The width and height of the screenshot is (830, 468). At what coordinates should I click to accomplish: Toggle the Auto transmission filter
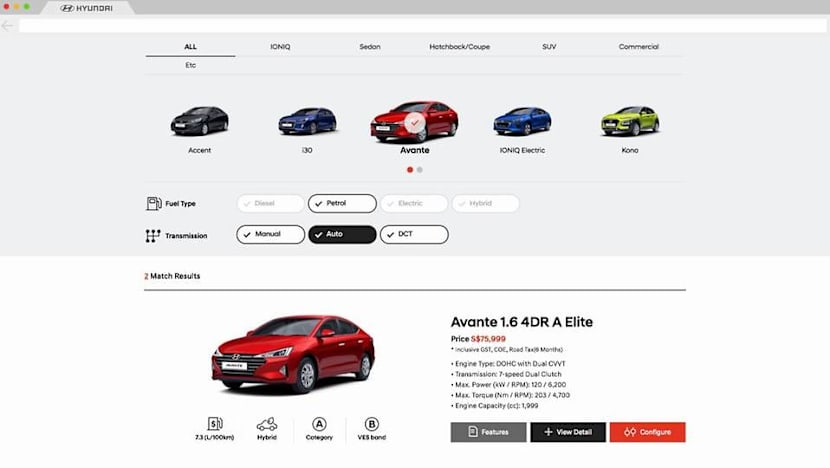click(342, 234)
